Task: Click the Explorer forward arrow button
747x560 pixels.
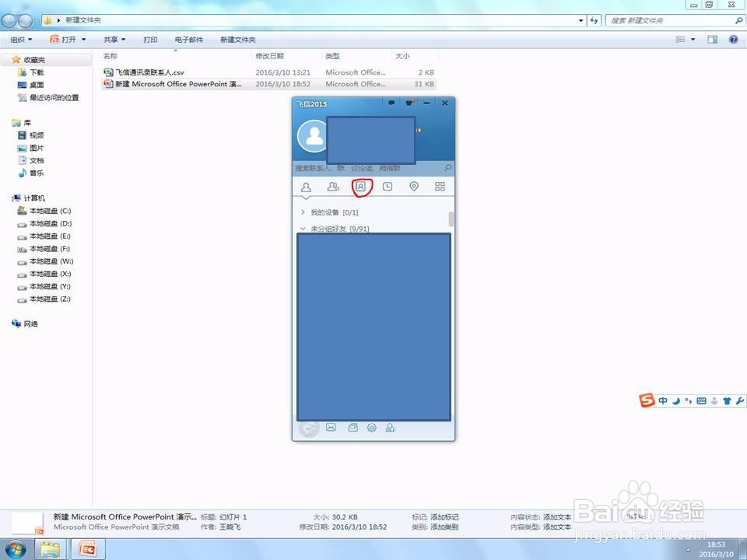Action: coord(25,21)
